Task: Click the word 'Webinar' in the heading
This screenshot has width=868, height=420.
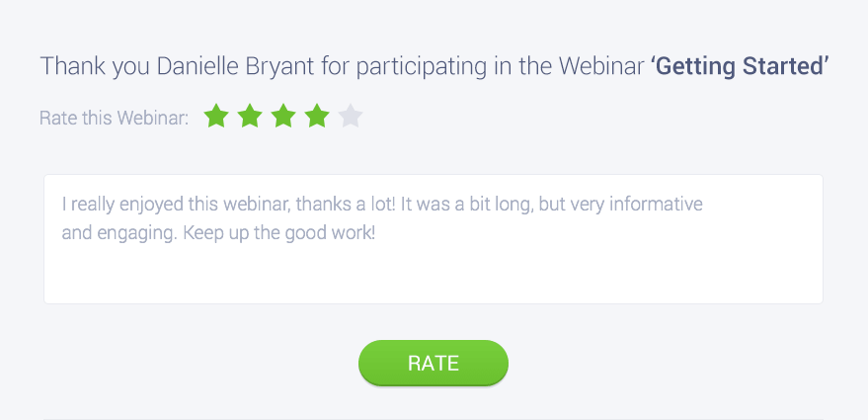Action: click(601, 67)
